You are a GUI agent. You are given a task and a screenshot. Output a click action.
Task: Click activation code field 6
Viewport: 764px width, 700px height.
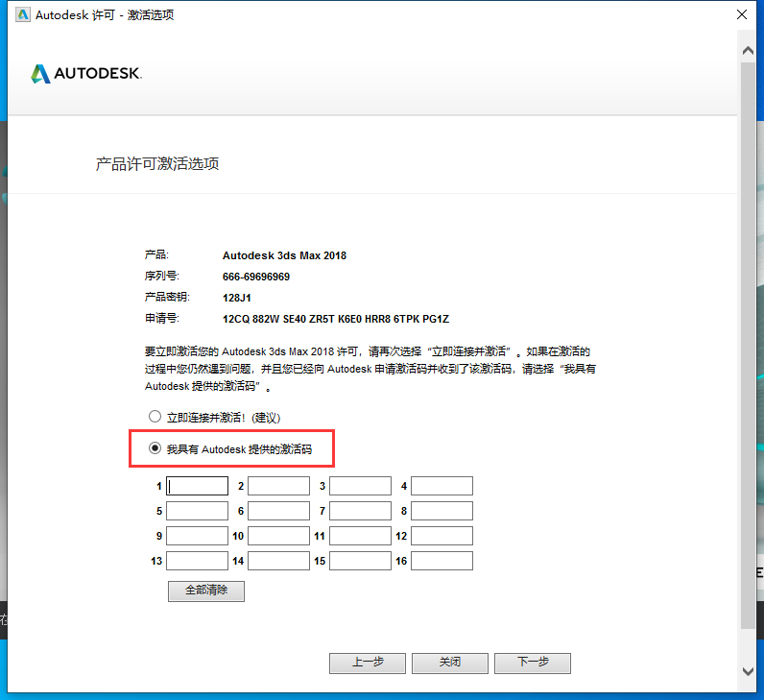click(278, 511)
